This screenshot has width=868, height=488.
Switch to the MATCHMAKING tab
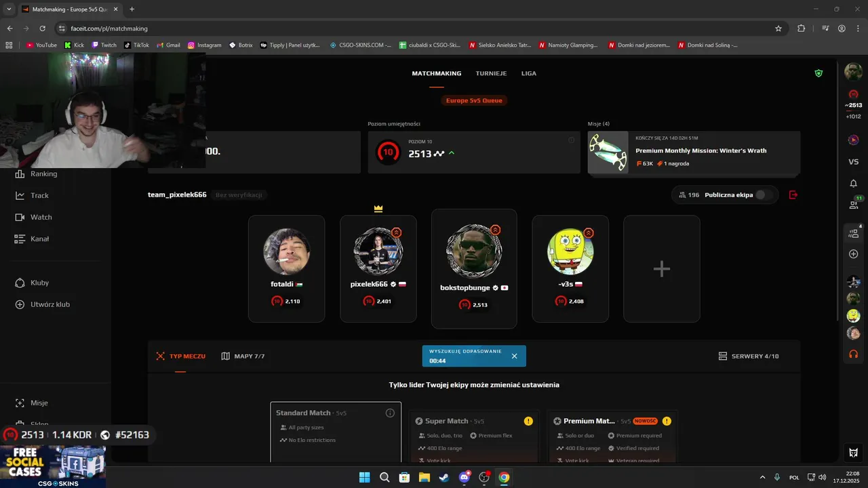pyautogui.click(x=437, y=73)
